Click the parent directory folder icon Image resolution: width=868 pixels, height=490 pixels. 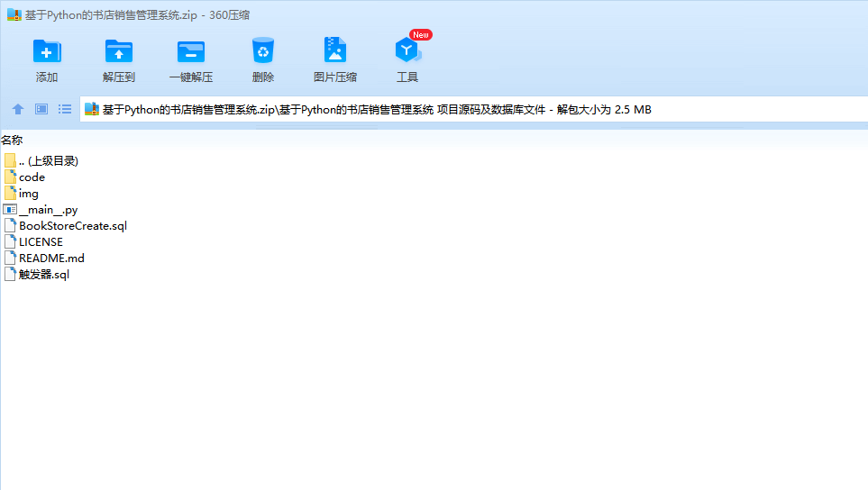pos(10,161)
